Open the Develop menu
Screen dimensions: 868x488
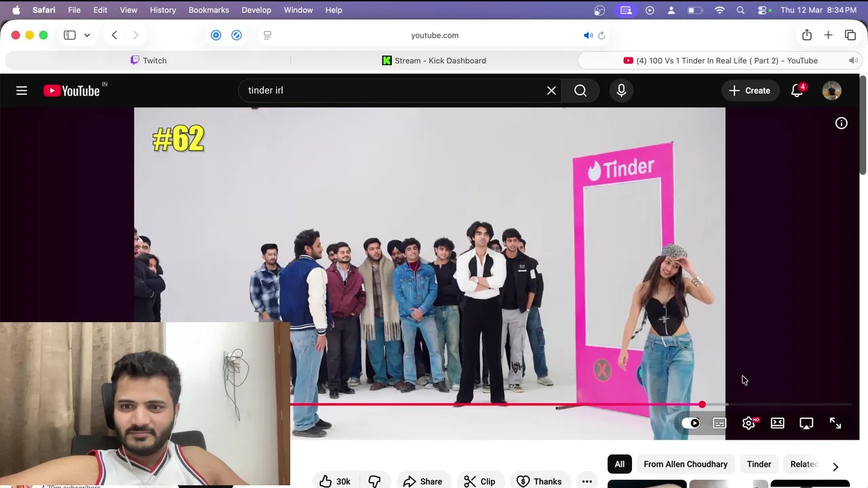(256, 10)
